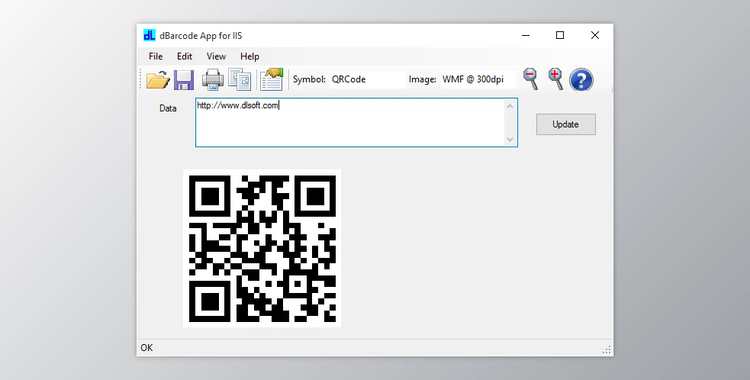Viewport: 750px width, 380px height.
Task: Open a file with the folder icon
Action: [158, 79]
